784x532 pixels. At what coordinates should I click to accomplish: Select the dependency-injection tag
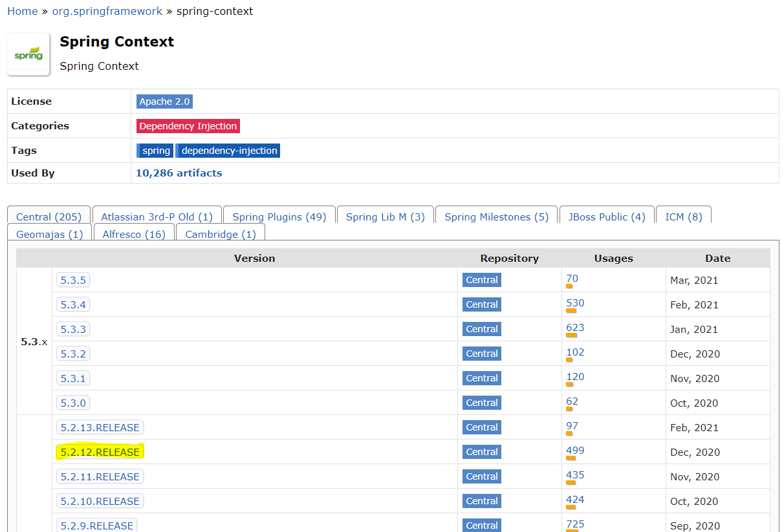tap(228, 151)
